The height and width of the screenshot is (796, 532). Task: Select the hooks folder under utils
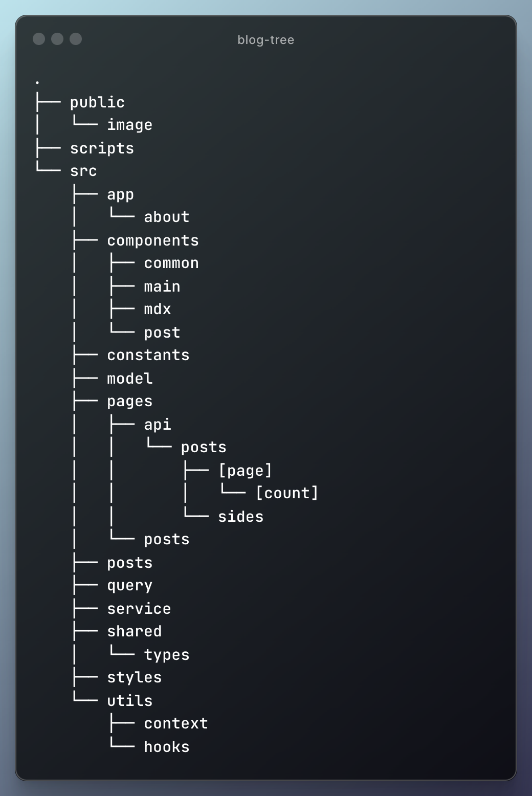167,747
